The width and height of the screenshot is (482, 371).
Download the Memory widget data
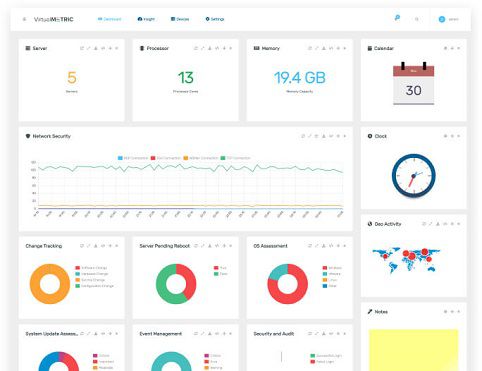(324, 48)
